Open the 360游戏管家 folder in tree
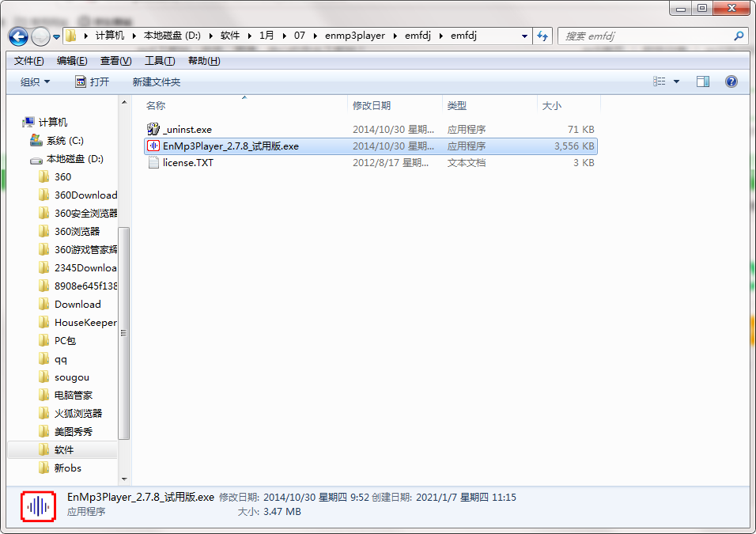 coord(86,249)
